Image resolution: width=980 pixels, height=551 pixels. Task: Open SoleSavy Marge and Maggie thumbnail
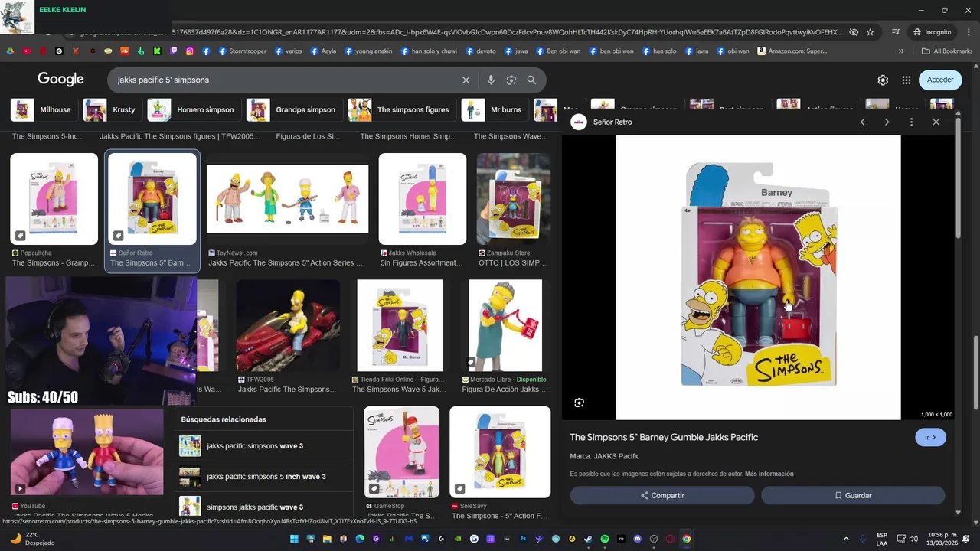(500, 452)
